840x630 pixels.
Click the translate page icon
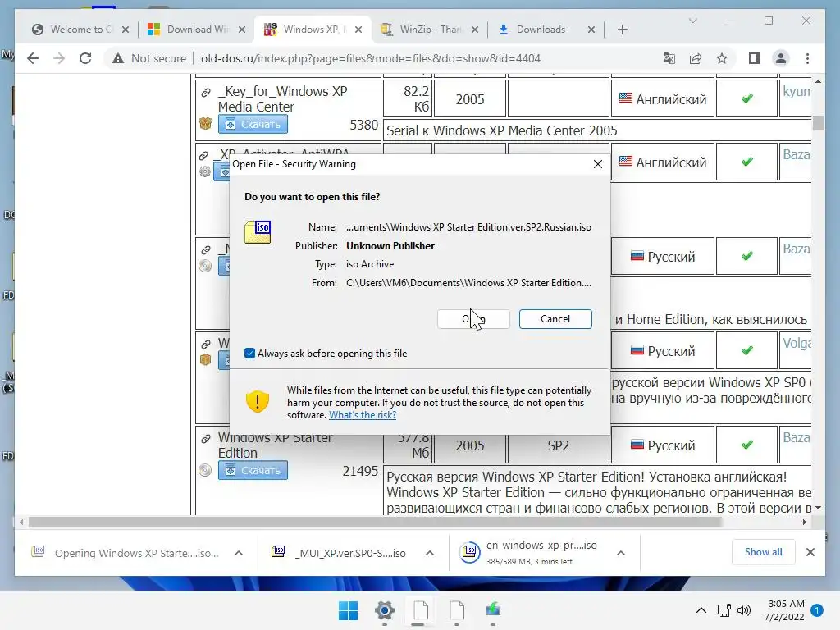pos(669,58)
